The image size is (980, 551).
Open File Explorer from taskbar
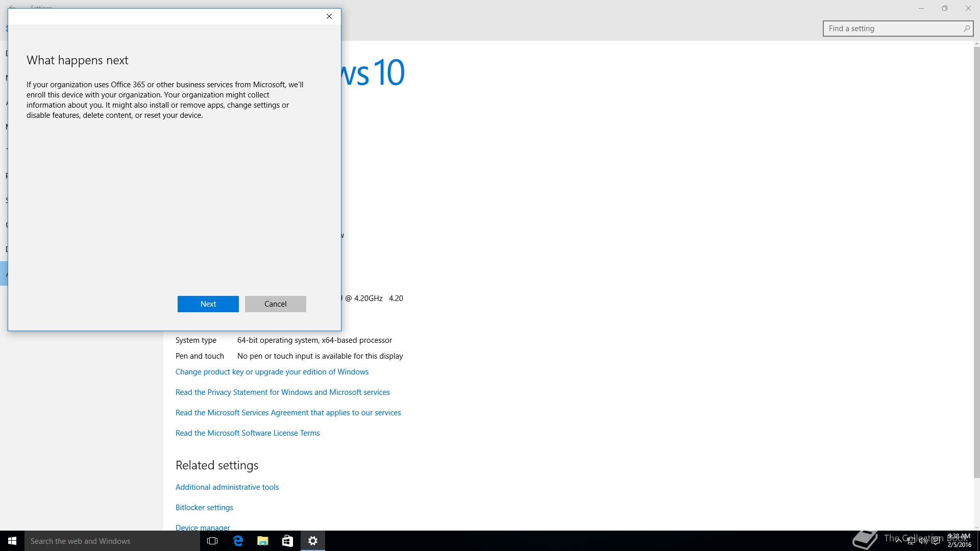pos(262,541)
